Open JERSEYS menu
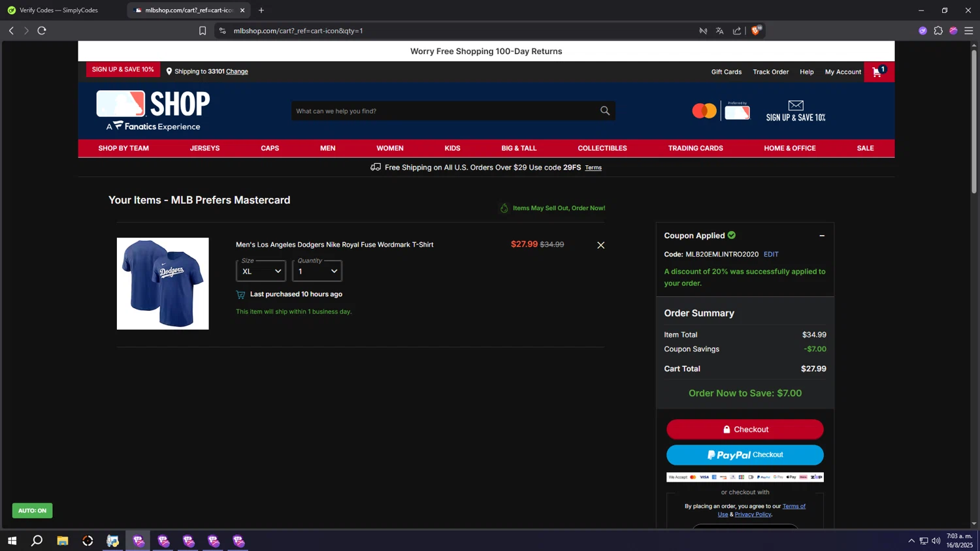This screenshot has width=980, height=551. pyautogui.click(x=204, y=148)
